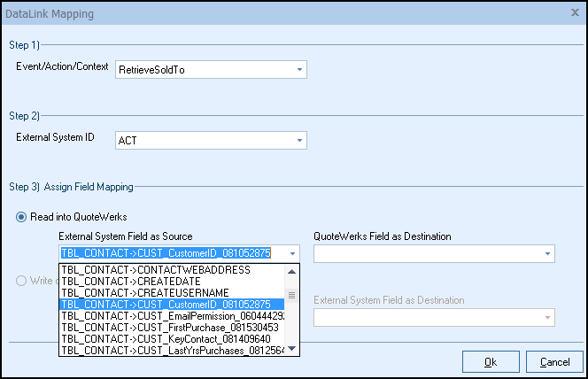Select the partially hidden Write radio button
Screen dimensions: 588x379
coord(21,282)
